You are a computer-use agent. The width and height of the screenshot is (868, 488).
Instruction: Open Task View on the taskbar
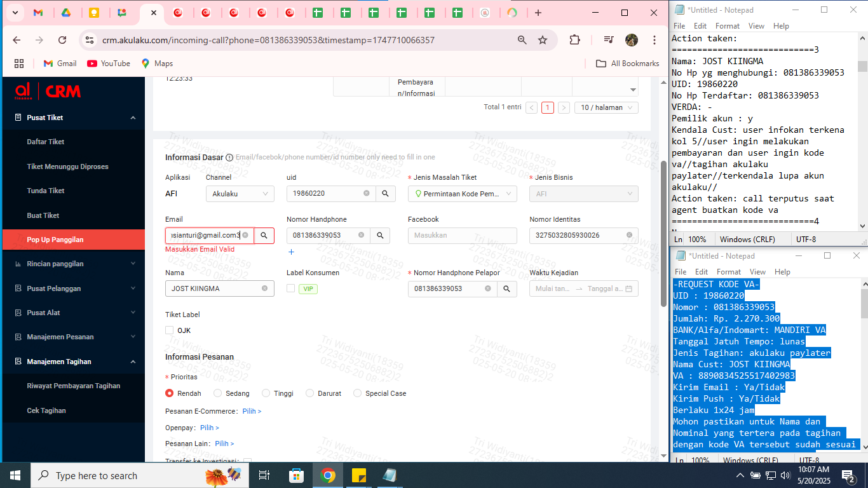[x=264, y=475]
